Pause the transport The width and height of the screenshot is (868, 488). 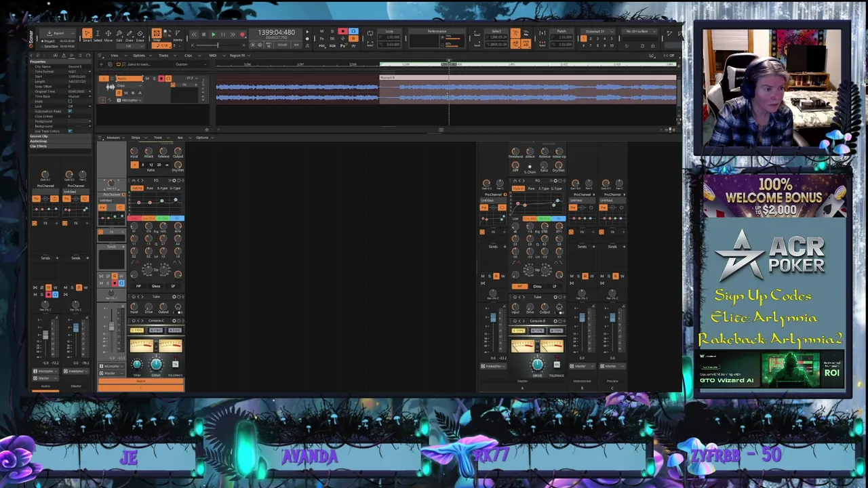click(x=223, y=35)
